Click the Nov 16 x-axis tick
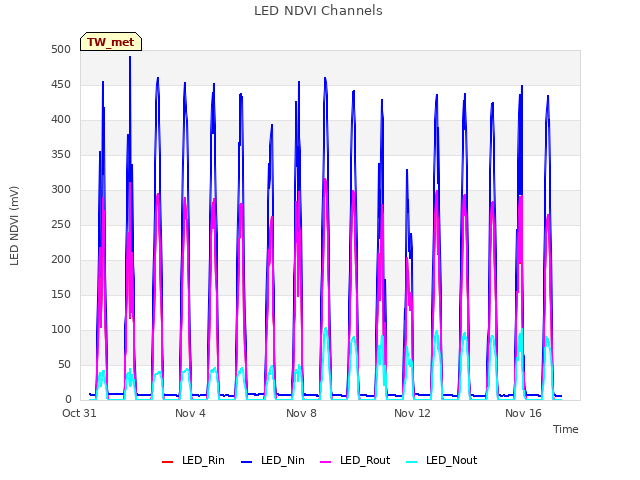 click(523, 413)
